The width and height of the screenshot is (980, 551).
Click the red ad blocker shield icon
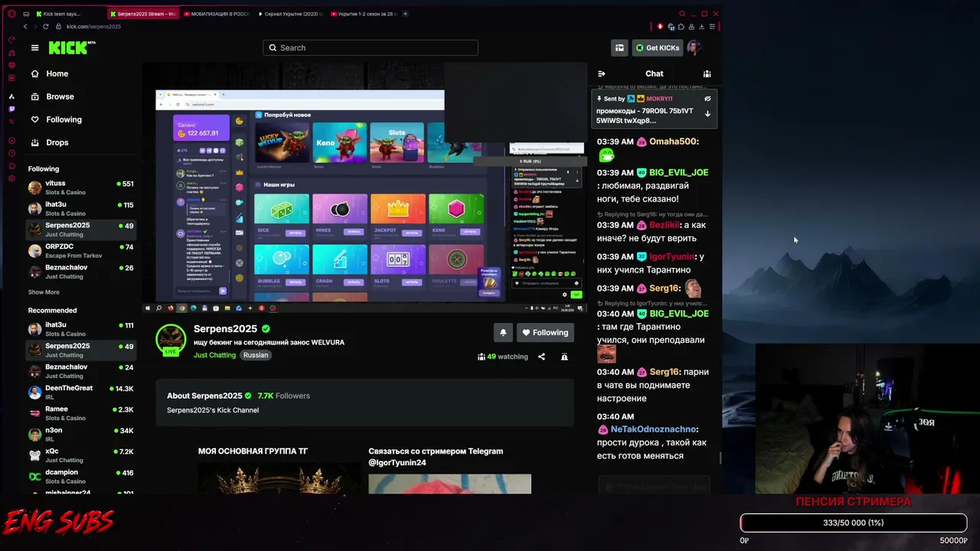click(x=660, y=27)
